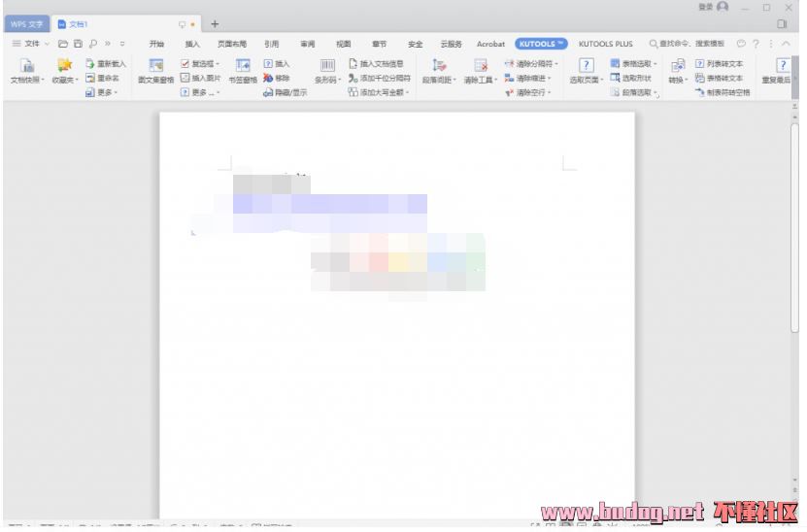Click the print preview magnifier icon
The width and height of the screenshot is (807, 532).
point(92,44)
